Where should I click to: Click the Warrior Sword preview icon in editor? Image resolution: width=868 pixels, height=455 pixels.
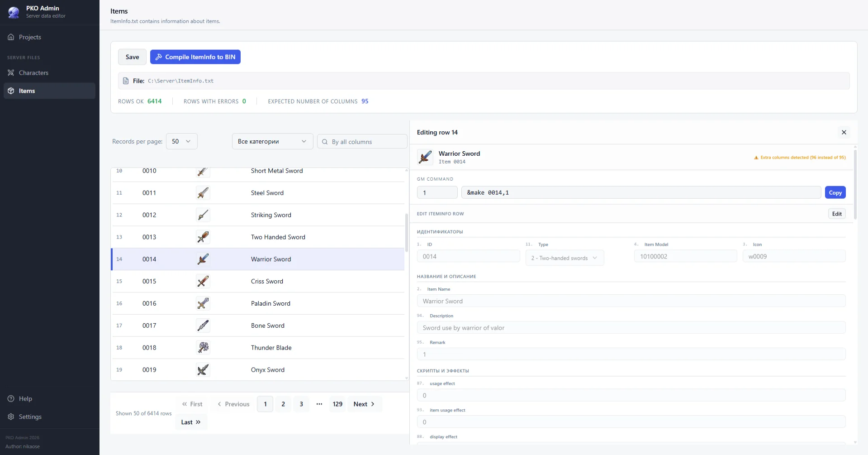click(425, 157)
